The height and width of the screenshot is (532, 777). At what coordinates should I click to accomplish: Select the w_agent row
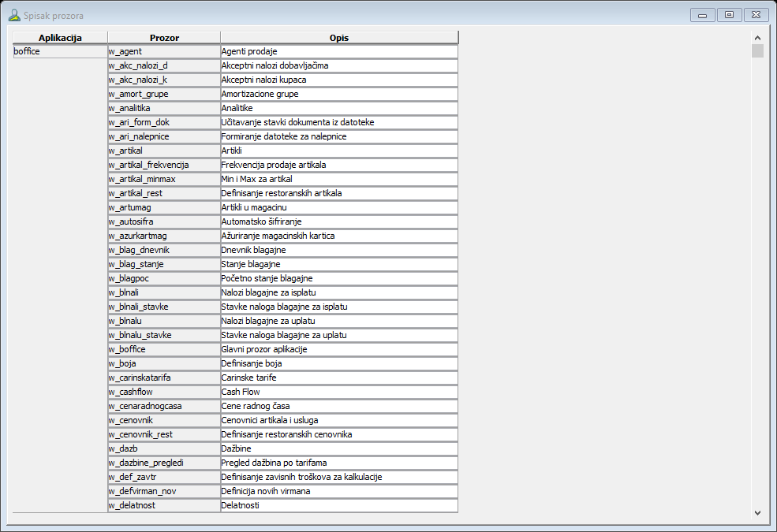pyautogui.click(x=164, y=51)
